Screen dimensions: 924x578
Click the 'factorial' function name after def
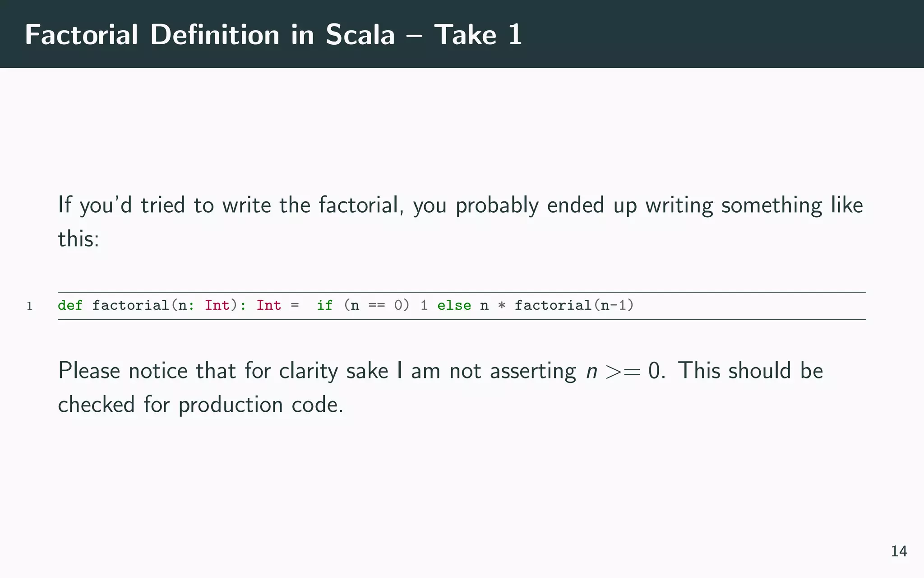tap(130, 306)
